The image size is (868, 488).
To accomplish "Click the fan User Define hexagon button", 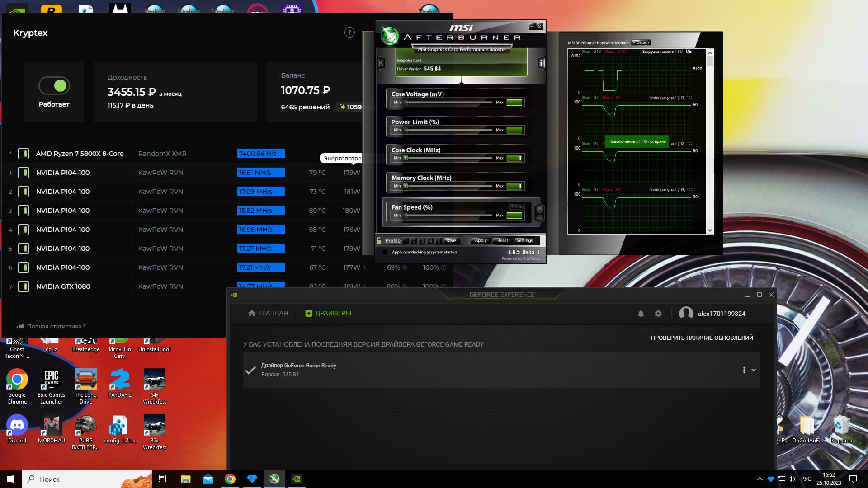I will click(x=539, y=212).
